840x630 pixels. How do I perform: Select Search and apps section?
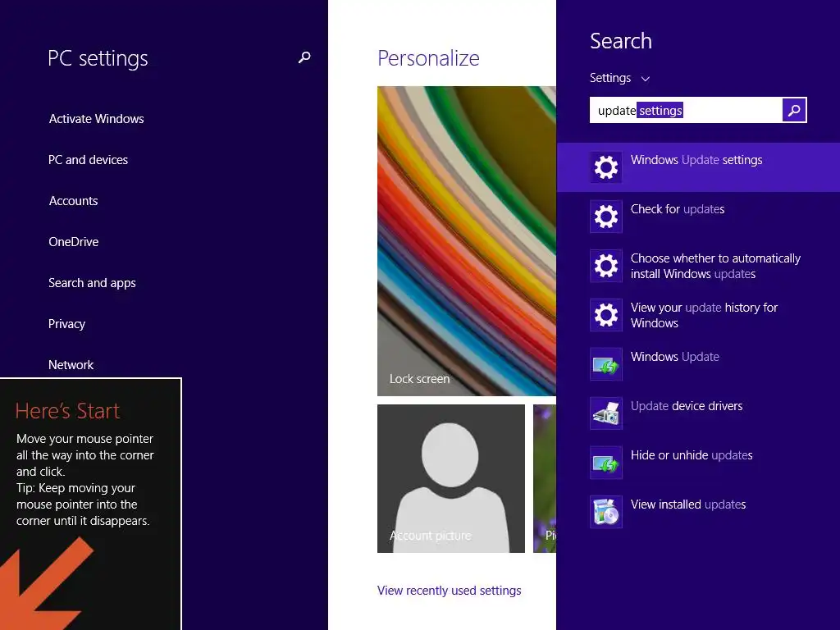click(x=92, y=283)
